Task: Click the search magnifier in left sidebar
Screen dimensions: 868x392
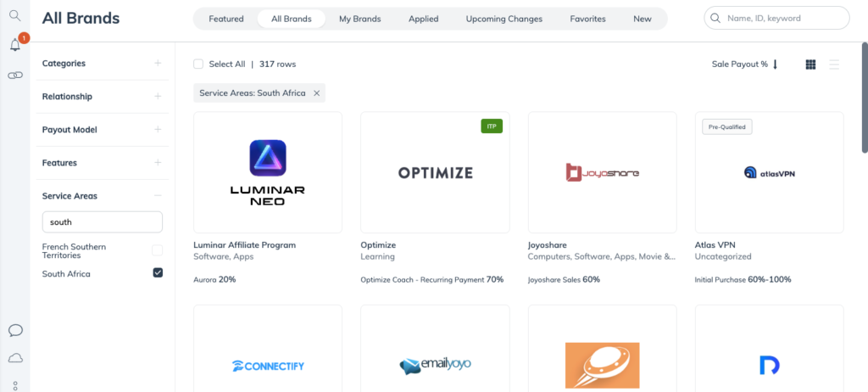Action: (14, 15)
